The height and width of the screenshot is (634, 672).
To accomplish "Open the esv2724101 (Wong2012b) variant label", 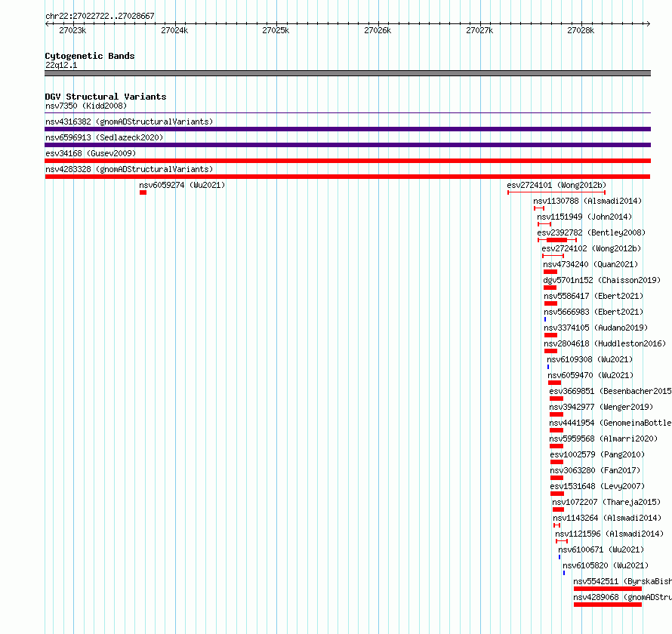I will pos(556,185).
